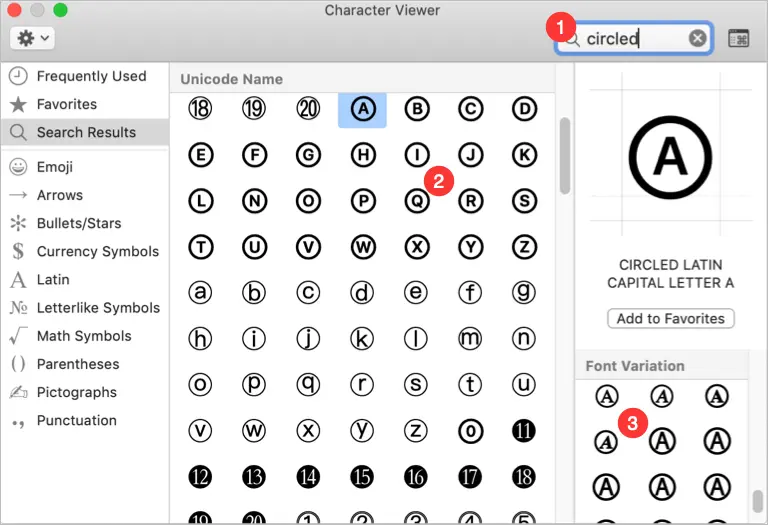Click the search field containing 'circled'
This screenshot has width=768, height=525.
click(634, 38)
